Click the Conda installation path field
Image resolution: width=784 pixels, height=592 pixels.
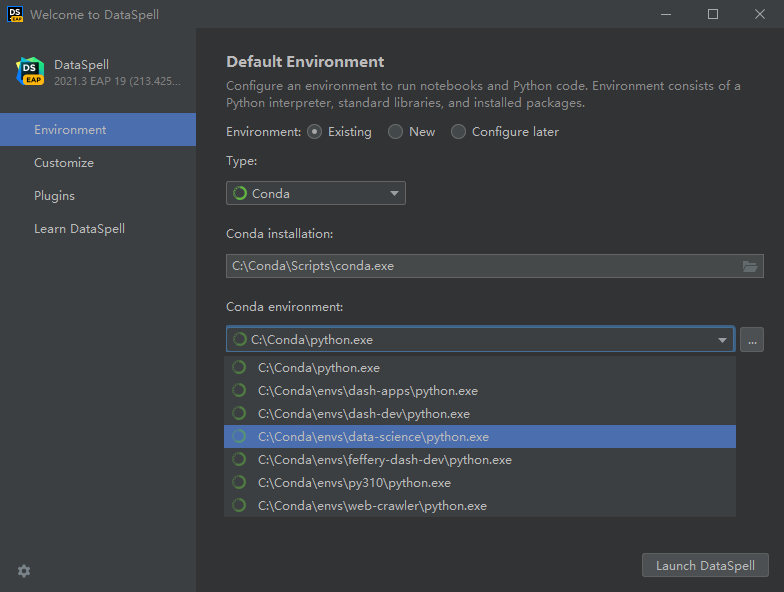click(480, 266)
